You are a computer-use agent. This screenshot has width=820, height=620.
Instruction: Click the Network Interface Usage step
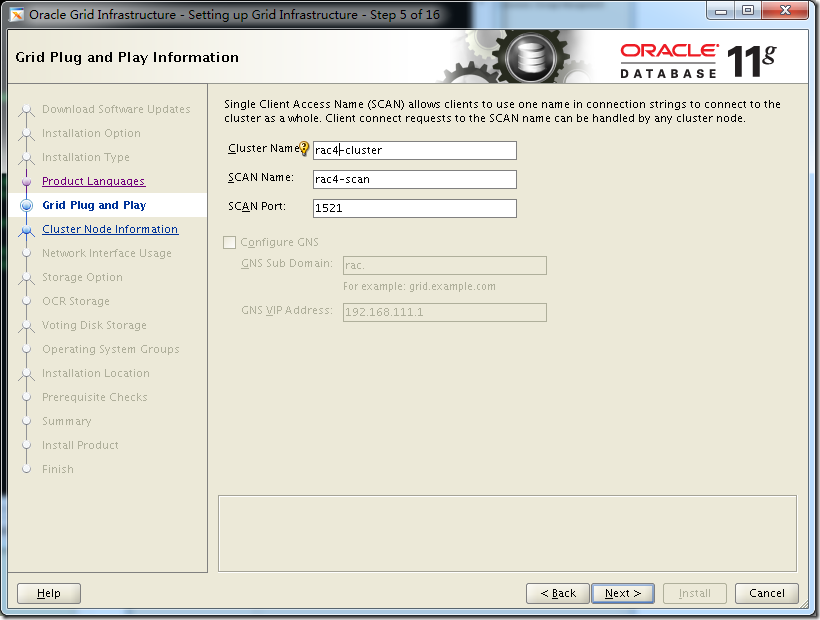(x=107, y=253)
